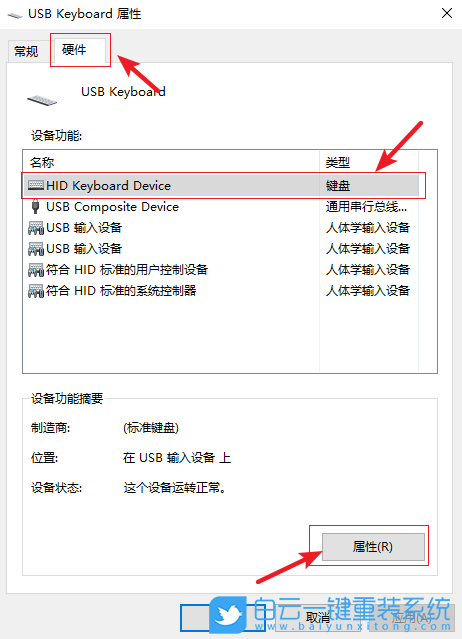Click the 类型 column header
This screenshot has width=462, height=639.
tap(369, 162)
